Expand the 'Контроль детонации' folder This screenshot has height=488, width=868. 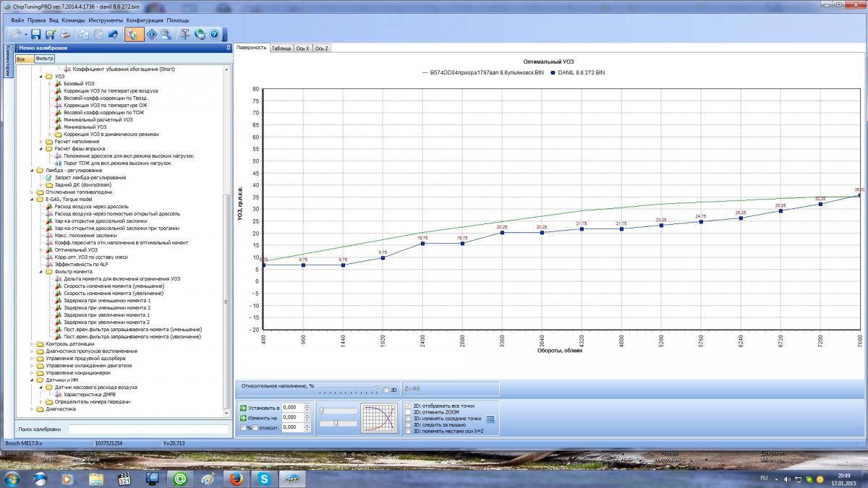(32, 344)
